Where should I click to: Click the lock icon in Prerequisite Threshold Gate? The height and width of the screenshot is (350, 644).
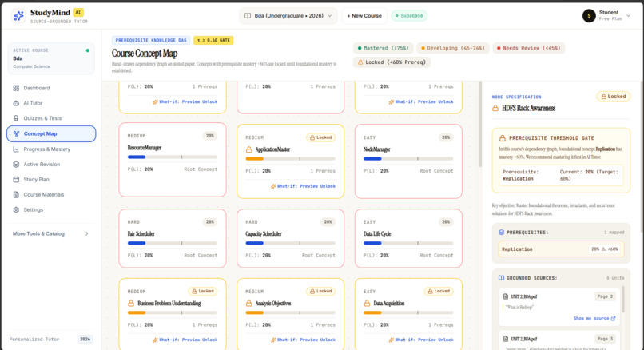(503, 138)
